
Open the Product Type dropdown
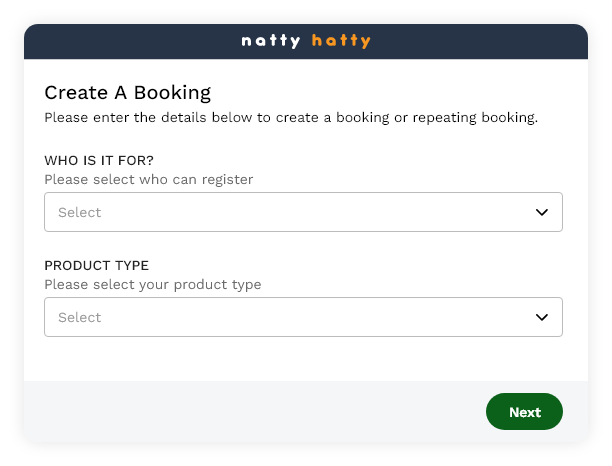point(303,317)
